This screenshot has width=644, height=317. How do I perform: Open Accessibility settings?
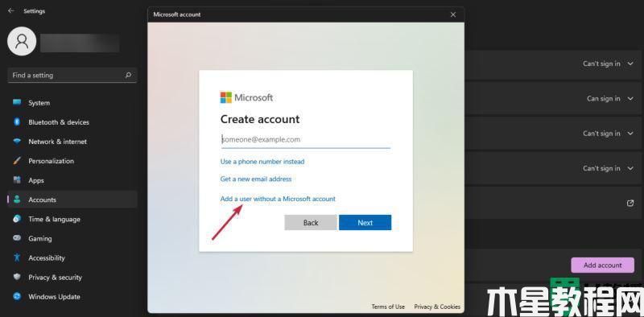coord(72,257)
